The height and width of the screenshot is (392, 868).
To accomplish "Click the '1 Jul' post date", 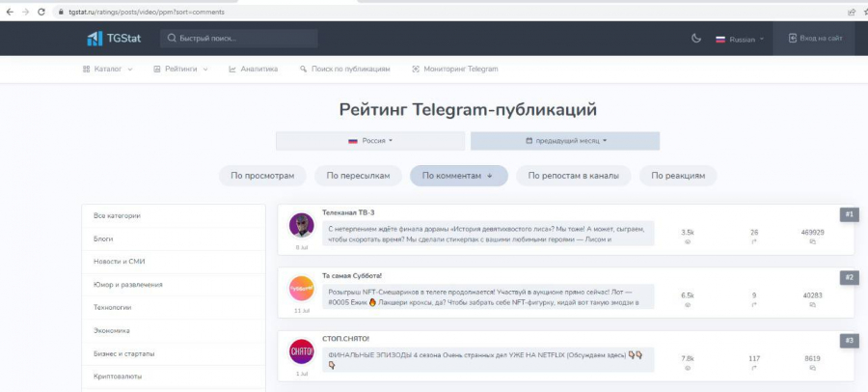I will coord(302,374).
